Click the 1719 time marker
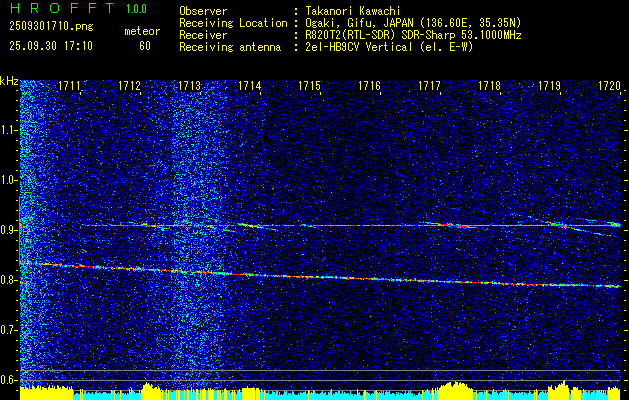The width and height of the screenshot is (629, 400). point(550,86)
